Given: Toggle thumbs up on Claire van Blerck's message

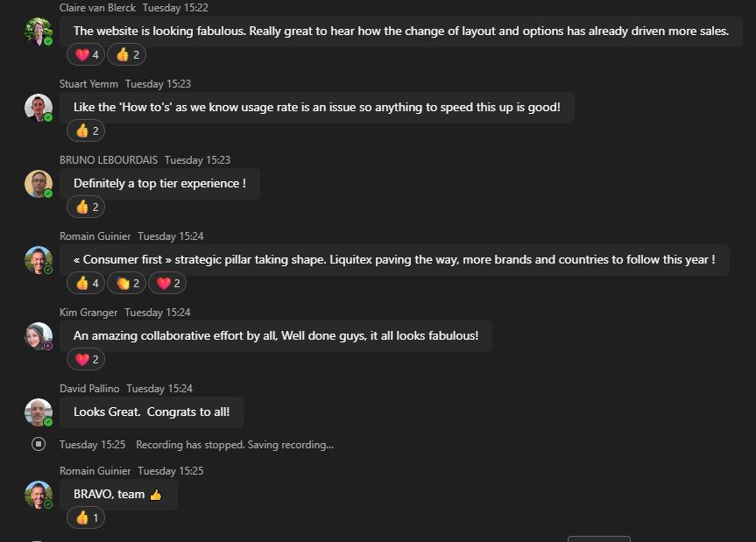Looking at the screenshot, I should pyautogui.click(x=127, y=54).
